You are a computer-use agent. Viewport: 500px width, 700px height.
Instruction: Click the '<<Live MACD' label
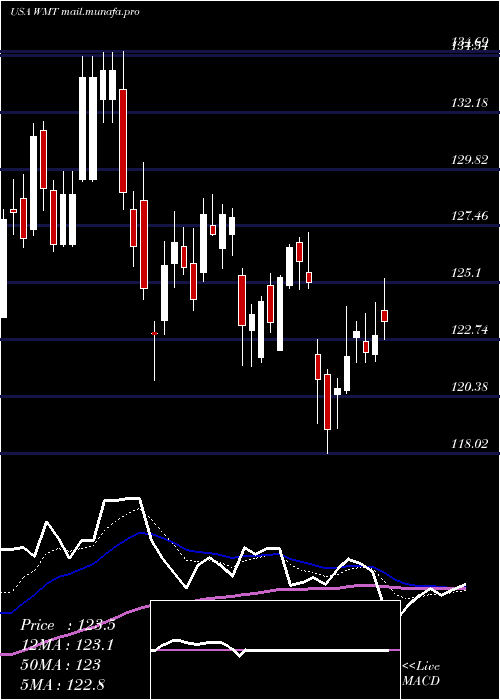421,674
